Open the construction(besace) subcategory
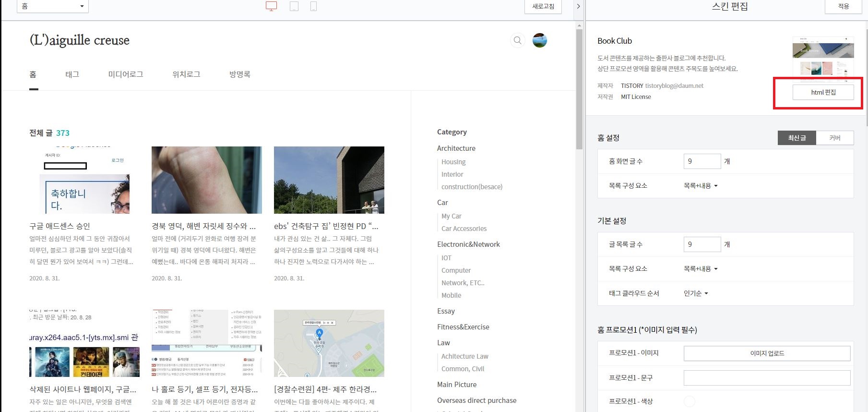Viewport: 868px width, 412px height. tap(472, 187)
